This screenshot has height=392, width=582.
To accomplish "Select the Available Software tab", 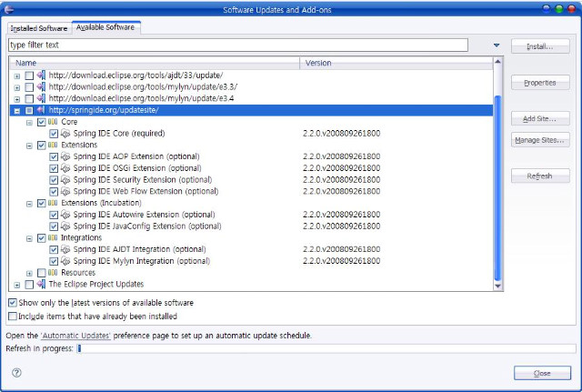I will 105,27.
